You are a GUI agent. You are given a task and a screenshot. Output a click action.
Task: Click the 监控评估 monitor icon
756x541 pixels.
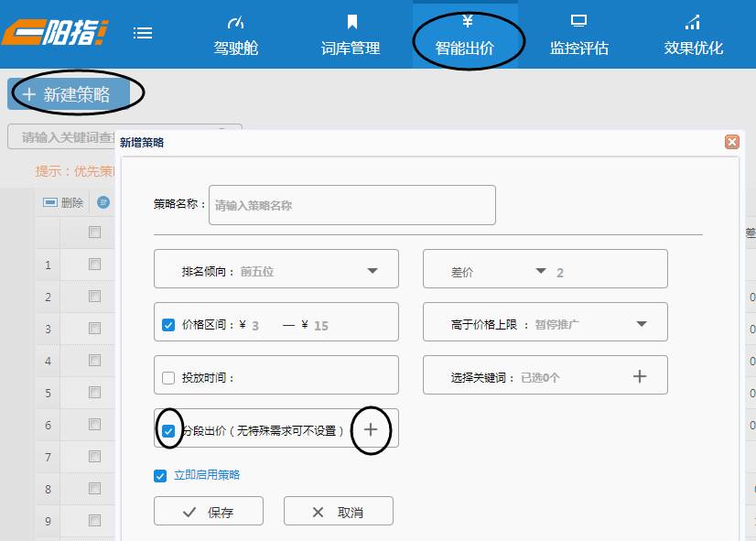point(578,22)
